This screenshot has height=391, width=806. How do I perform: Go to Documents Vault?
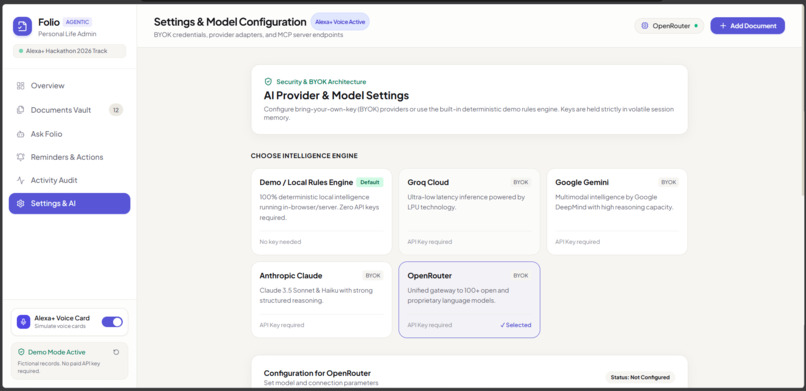69,110
